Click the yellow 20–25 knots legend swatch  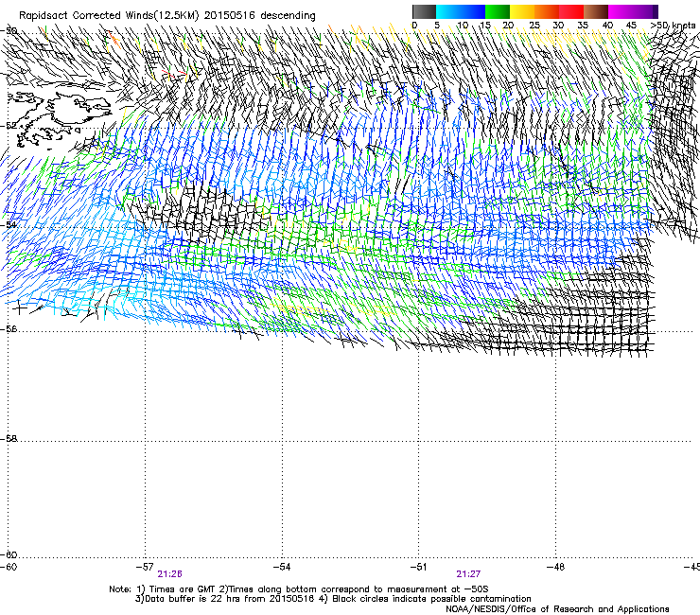[522, 11]
